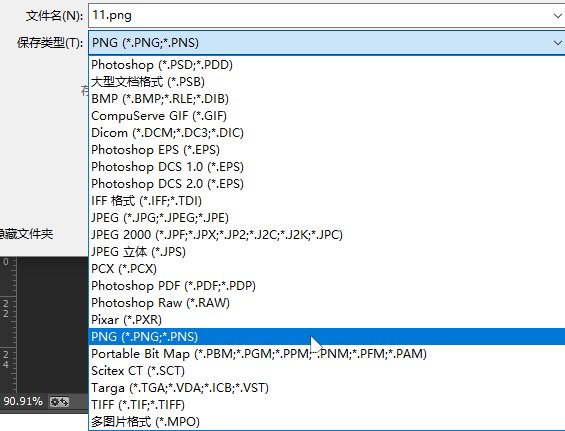565x431 pixels.
Task: Click the PNG save type combo box
Action: 326,43
